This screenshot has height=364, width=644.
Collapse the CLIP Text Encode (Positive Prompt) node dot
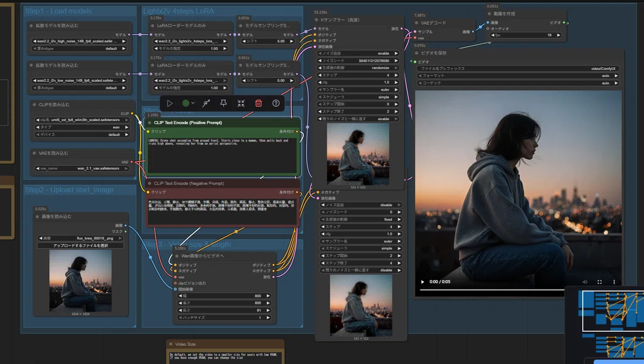150,122
